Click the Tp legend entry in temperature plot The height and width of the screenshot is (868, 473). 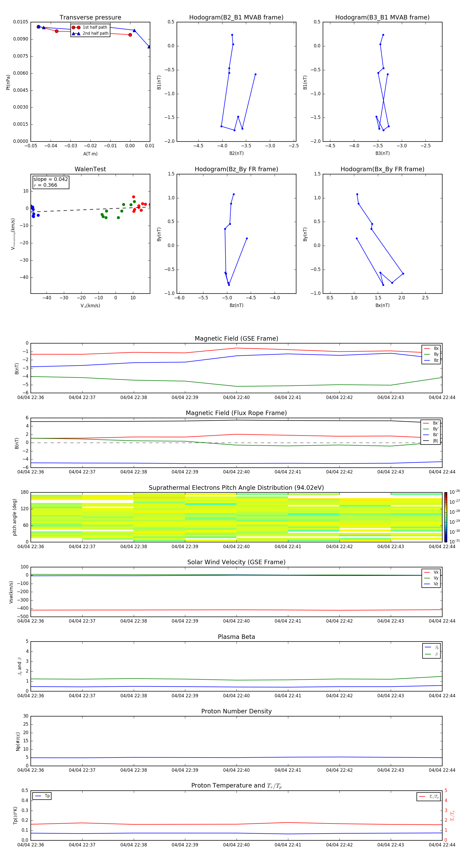click(42, 796)
